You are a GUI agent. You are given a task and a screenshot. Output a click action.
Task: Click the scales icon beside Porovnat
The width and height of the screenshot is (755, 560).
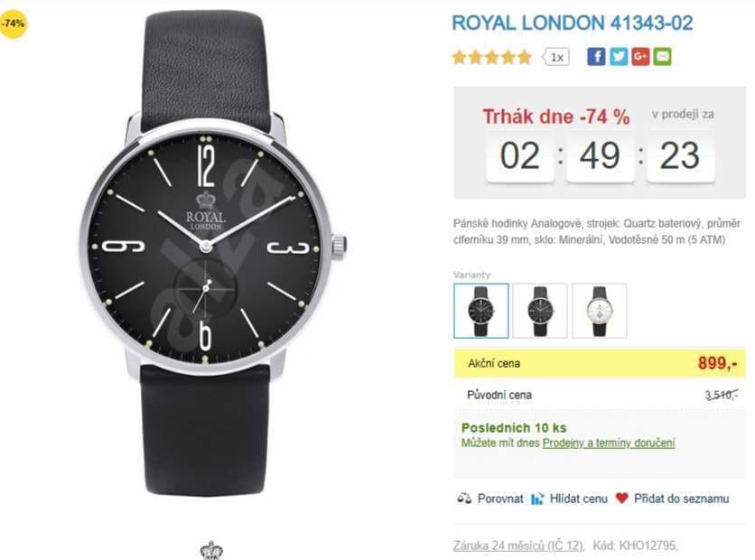coord(464,498)
